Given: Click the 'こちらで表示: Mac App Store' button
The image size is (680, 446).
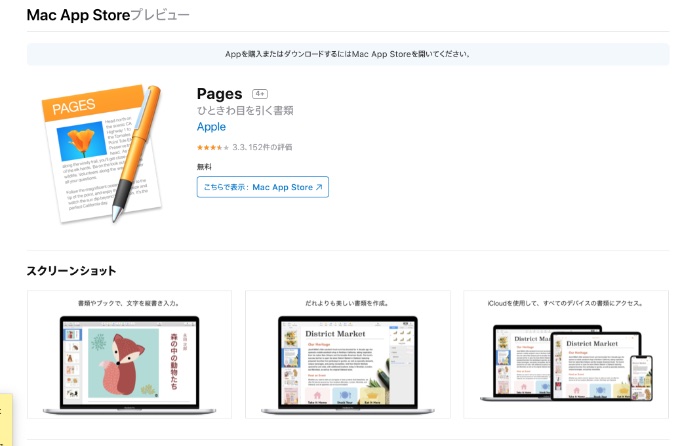Looking at the screenshot, I should coord(262,187).
